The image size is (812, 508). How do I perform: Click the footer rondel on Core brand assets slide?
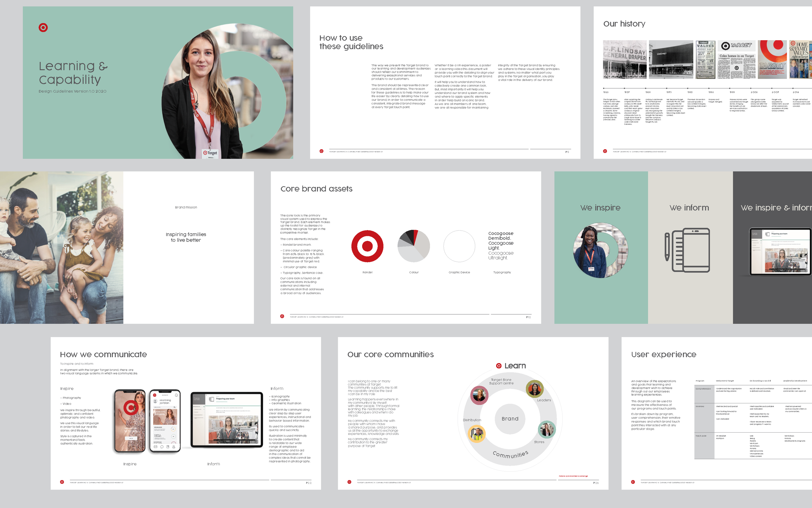(x=282, y=316)
